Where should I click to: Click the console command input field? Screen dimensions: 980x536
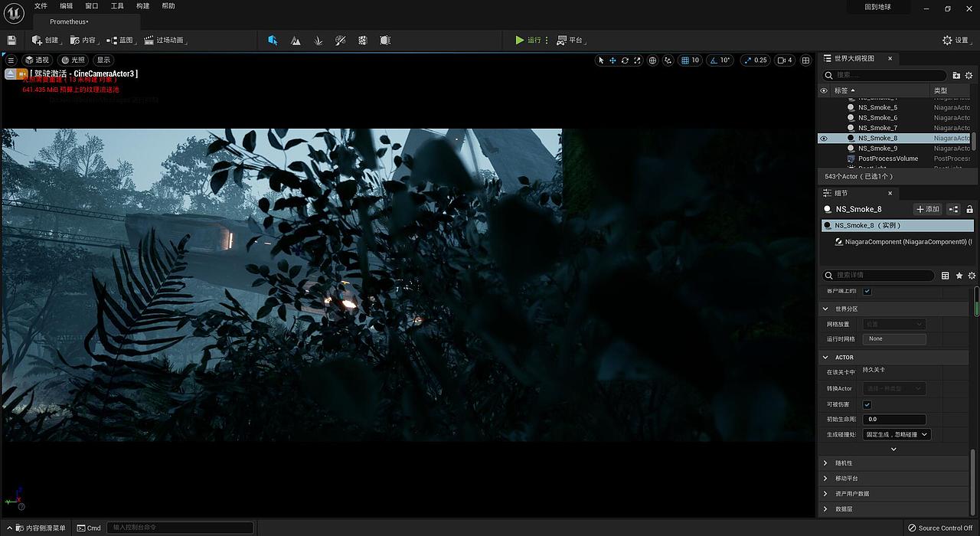[x=180, y=528]
